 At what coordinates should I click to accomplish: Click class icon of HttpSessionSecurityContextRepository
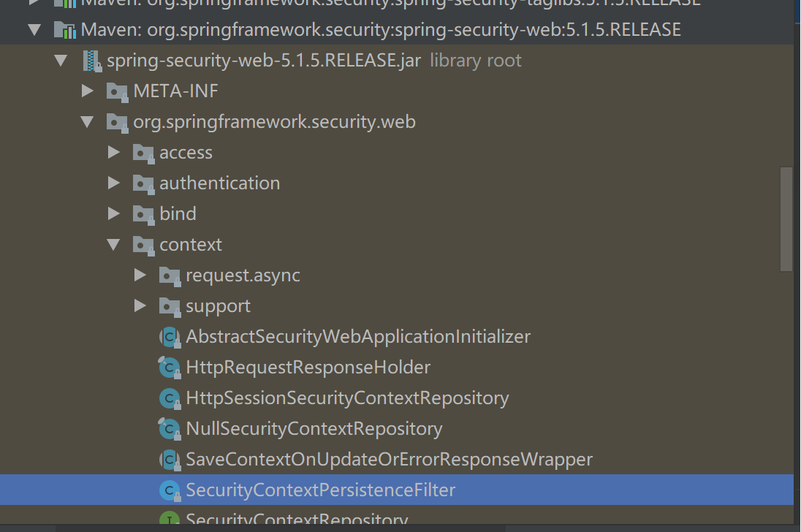coord(170,398)
